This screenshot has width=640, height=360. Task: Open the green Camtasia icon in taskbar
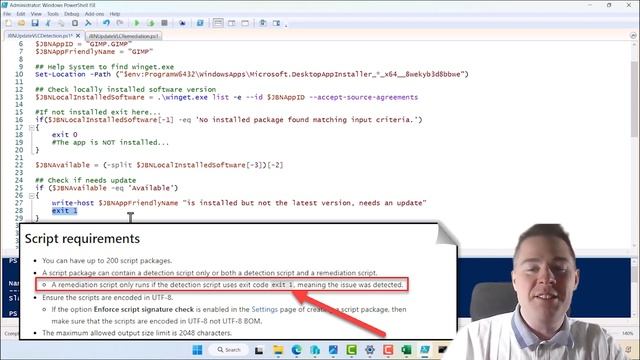[x=351, y=350]
